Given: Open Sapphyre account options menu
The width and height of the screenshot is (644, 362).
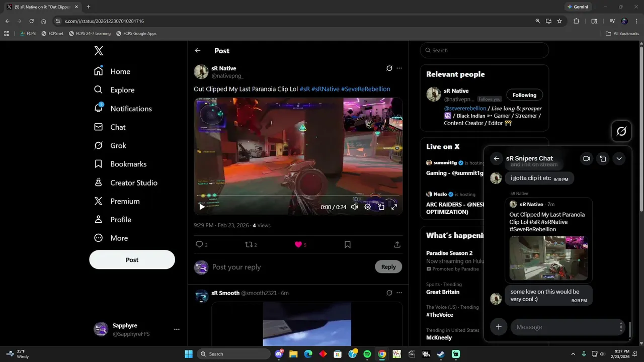Looking at the screenshot, I should pos(177,329).
